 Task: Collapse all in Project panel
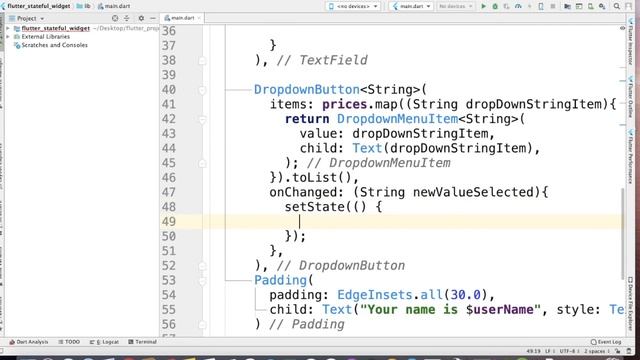coord(127,18)
